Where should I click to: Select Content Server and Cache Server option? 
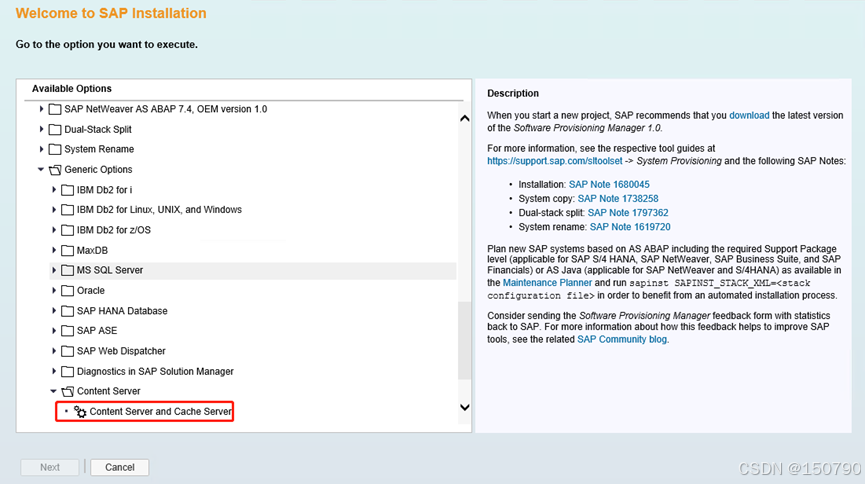point(161,412)
